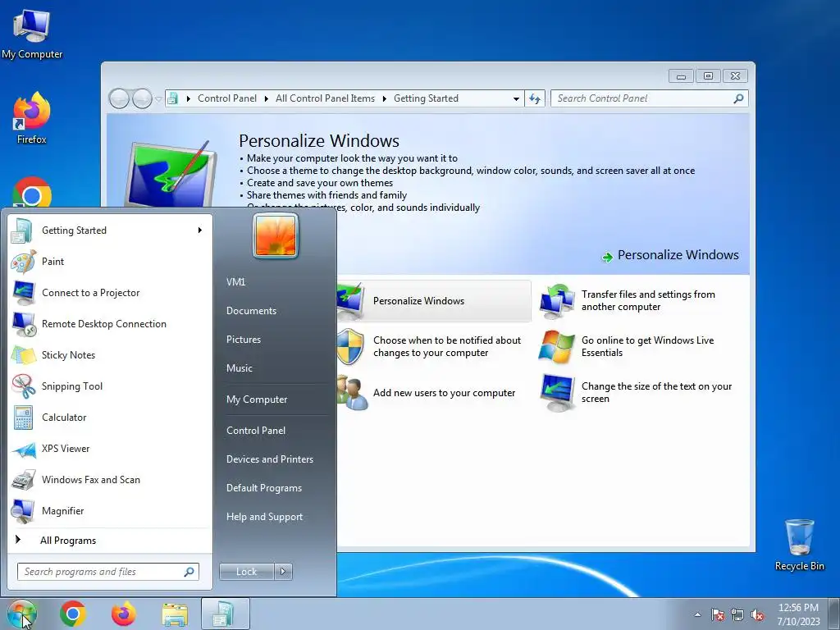Click the Search programs and files box
This screenshot has height=630, width=840.
108,572
